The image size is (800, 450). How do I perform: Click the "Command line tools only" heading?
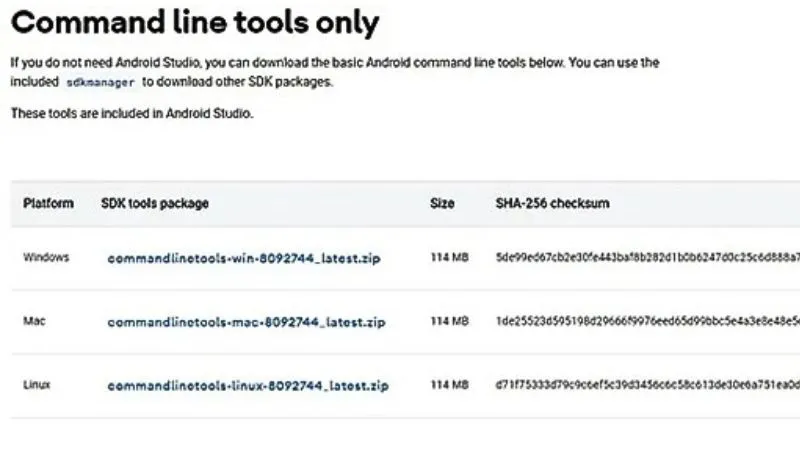coord(196,23)
